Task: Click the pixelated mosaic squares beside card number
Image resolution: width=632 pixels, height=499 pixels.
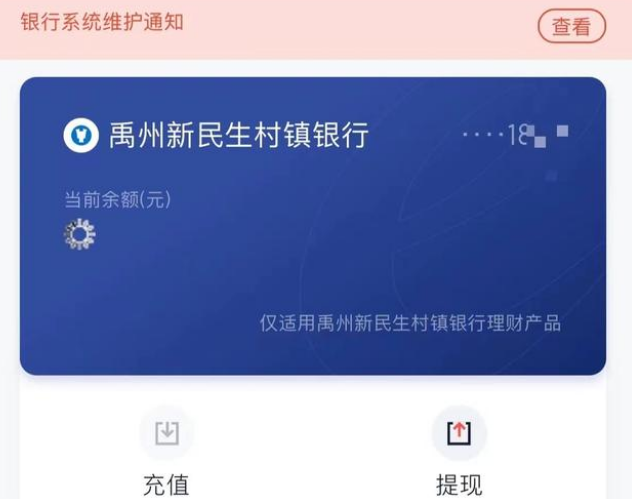Action: click(536, 137)
